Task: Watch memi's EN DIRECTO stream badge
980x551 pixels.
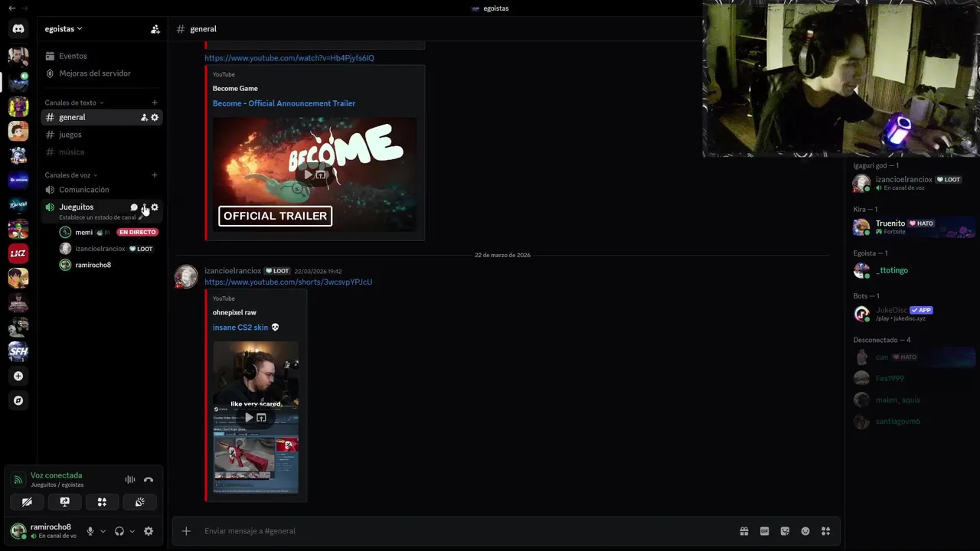Action: tap(137, 232)
